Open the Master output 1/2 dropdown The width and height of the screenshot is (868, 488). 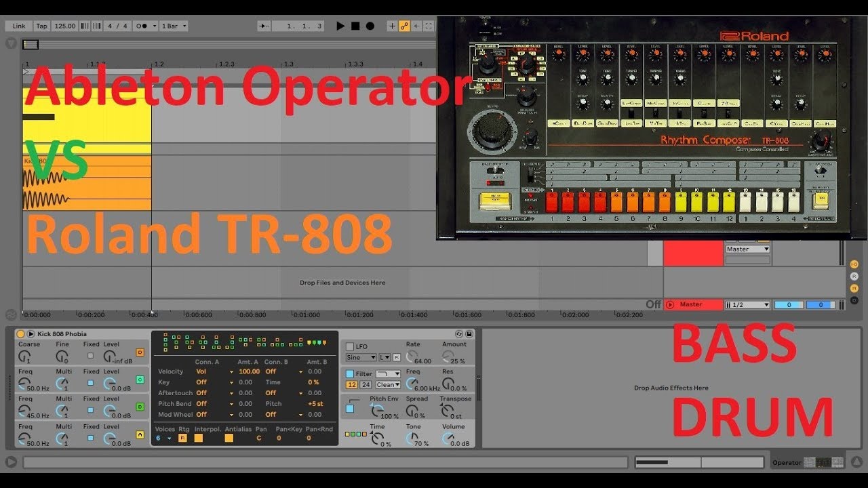tap(748, 305)
